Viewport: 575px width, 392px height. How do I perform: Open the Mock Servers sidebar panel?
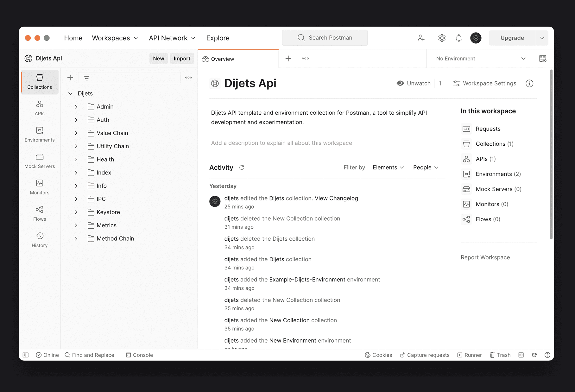tap(40, 161)
